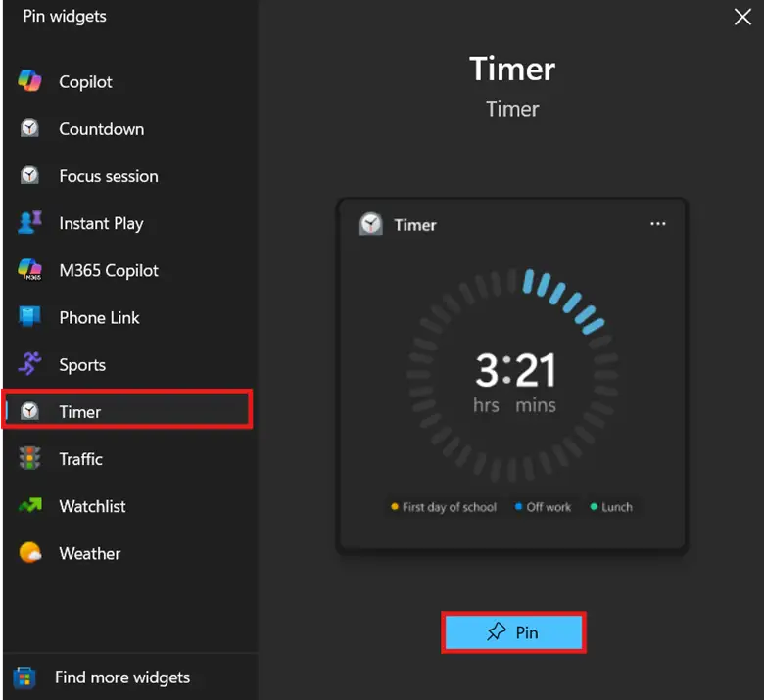This screenshot has height=700, width=764.
Task: Click the Phone Link icon
Action: click(29, 317)
